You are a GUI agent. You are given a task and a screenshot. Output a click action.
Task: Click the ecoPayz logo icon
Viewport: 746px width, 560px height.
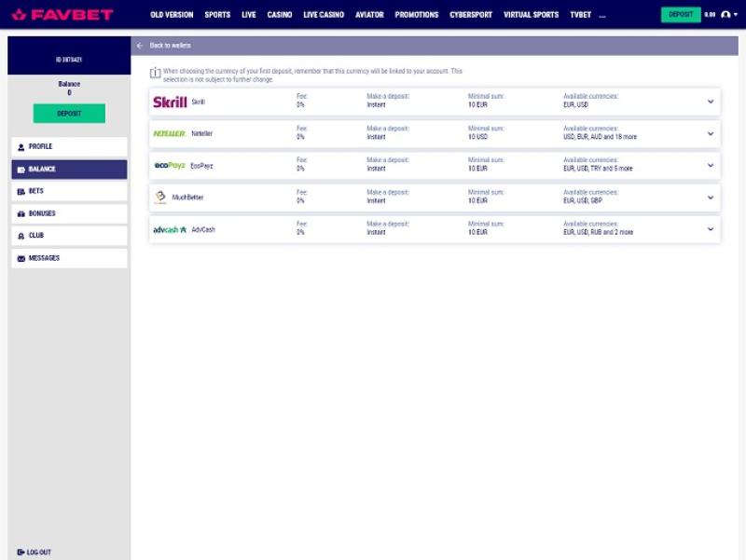(170, 165)
